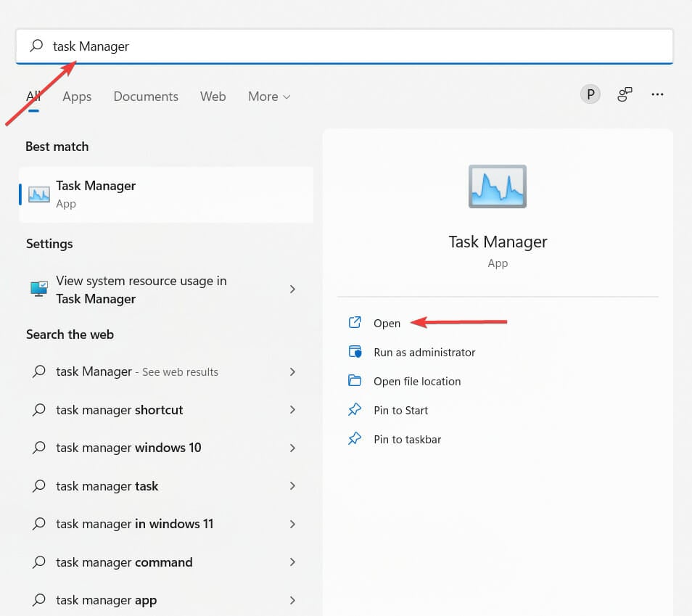
Task: Open Task Manager using the Open link
Action: pyautogui.click(x=387, y=324)
